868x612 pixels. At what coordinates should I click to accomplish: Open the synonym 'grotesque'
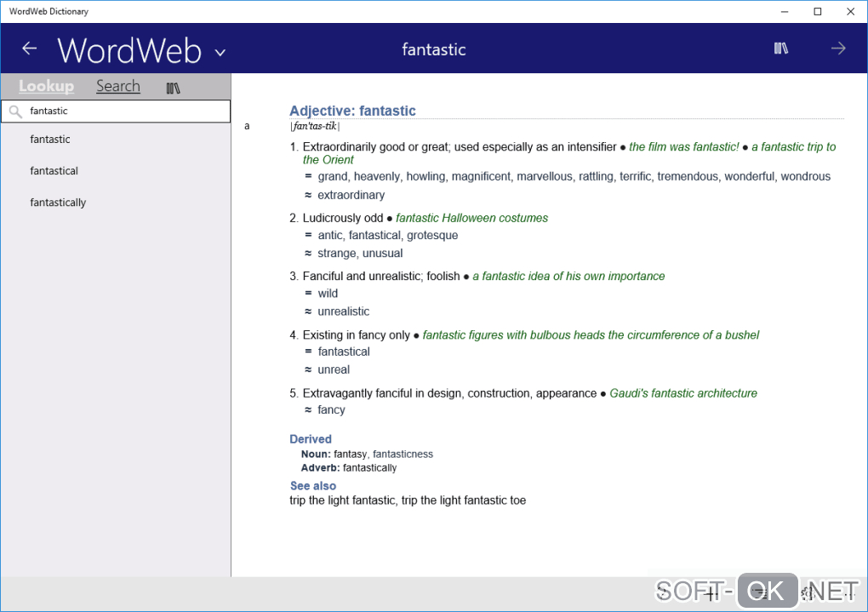click(x=432, y=236)
